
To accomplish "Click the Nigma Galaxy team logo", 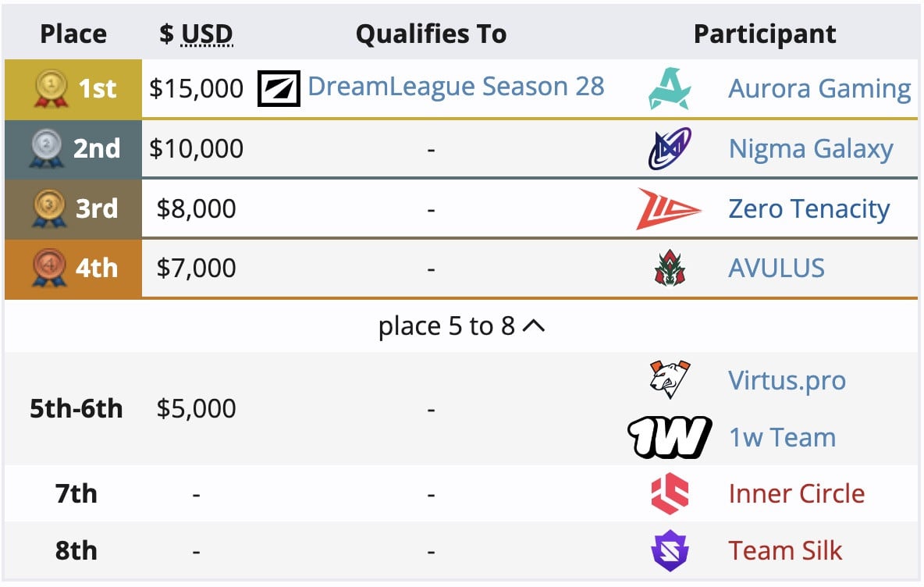I will 670,148.
